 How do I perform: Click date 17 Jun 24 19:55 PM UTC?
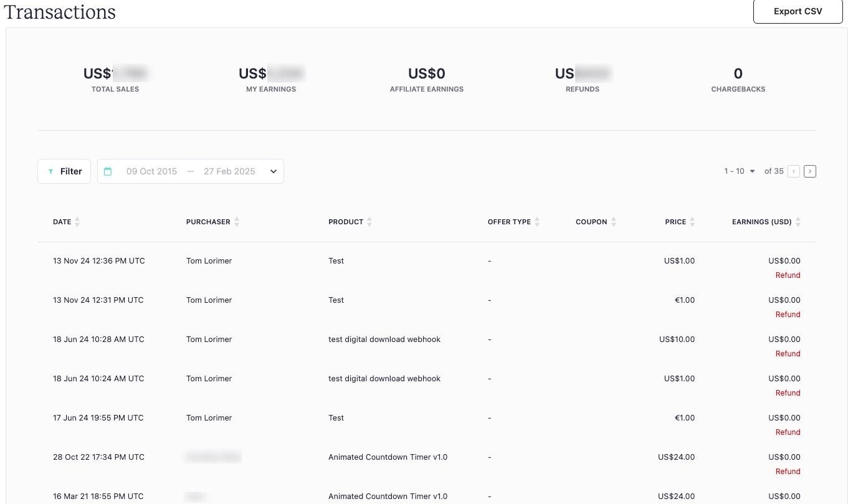(x=98, y=418)
